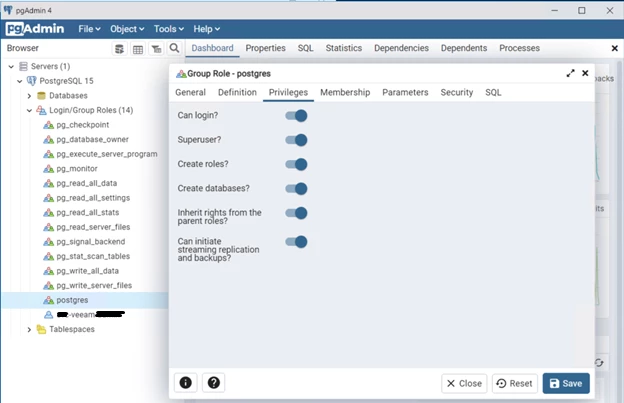624x403 pixels.
Task: Switch to the Parameters tab
Action: [x=405, y=92]
